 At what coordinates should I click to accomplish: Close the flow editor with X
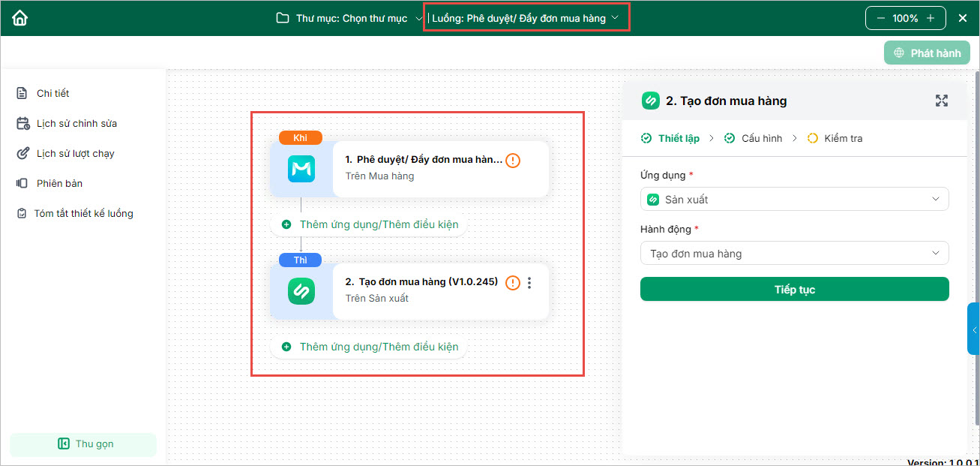(963, 18)
